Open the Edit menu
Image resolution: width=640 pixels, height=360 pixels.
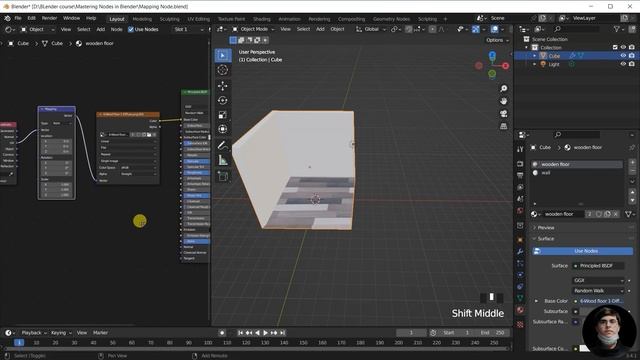(31, 18)
